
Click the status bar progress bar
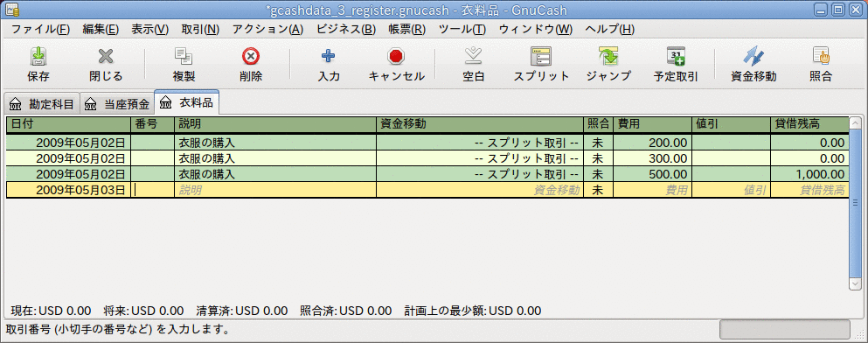click(784, 330)
